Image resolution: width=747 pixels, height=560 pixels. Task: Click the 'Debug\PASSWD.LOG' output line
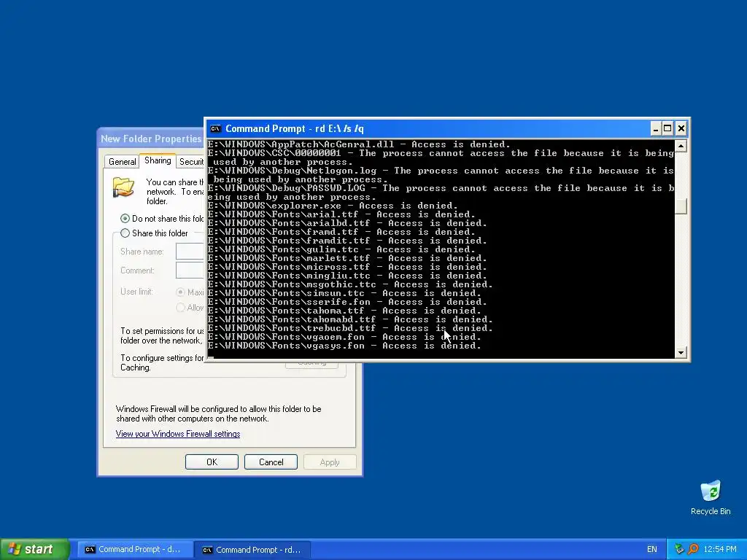[x=441, y=192]
